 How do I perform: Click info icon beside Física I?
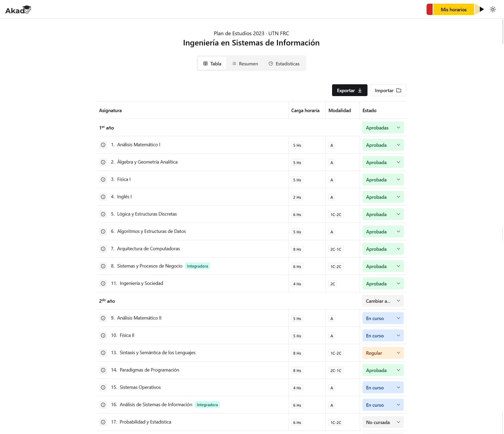tap(103, 180)
